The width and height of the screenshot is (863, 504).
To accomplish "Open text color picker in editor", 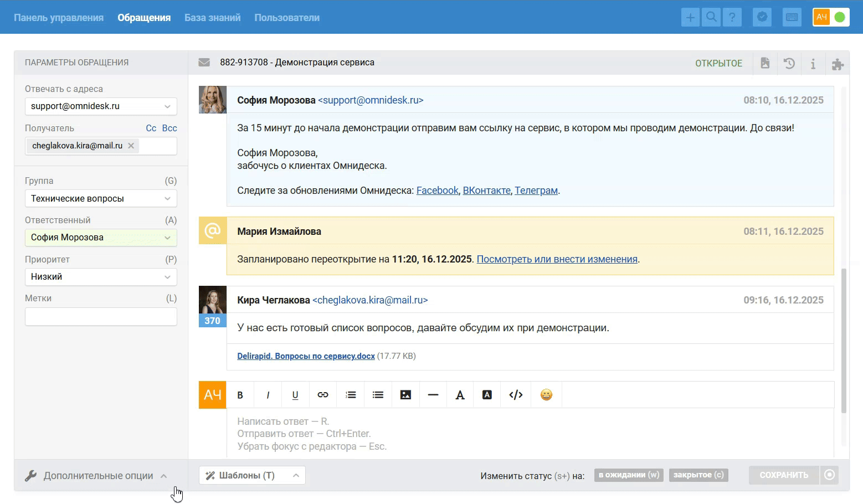I will click(460, 395).
